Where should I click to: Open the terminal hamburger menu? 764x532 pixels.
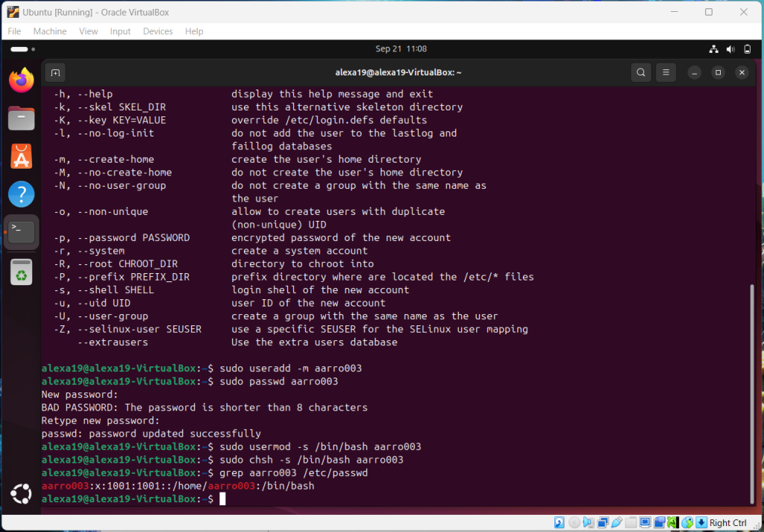[x=666, y=72]
